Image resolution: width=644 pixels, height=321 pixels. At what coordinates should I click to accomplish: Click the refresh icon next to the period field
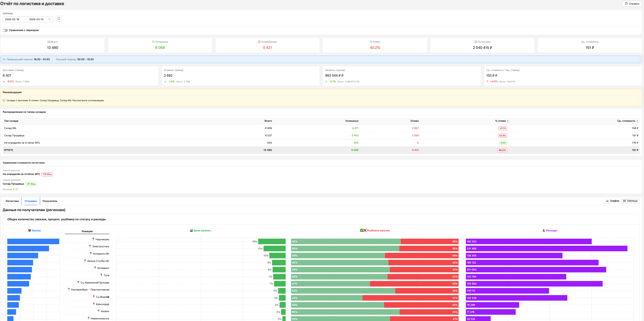point(59,19)
